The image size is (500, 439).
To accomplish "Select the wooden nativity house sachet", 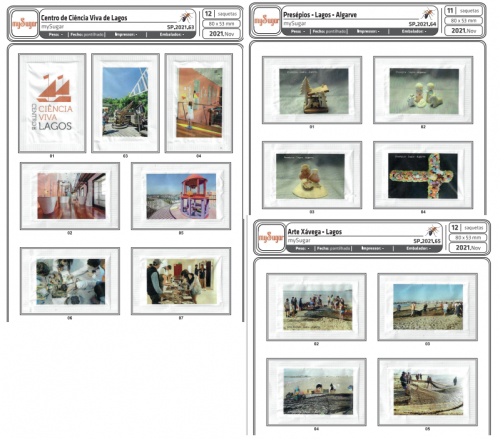I will [x=312, y=90].
